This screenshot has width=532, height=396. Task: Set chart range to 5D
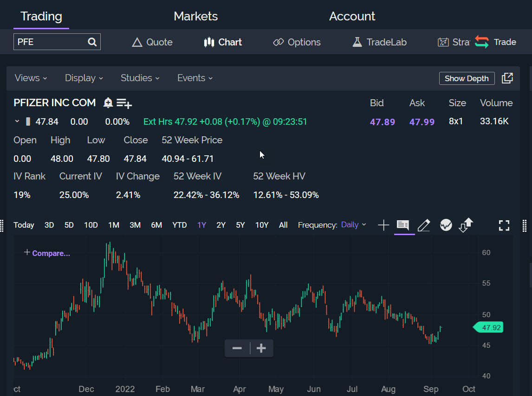tap(69, 225)
